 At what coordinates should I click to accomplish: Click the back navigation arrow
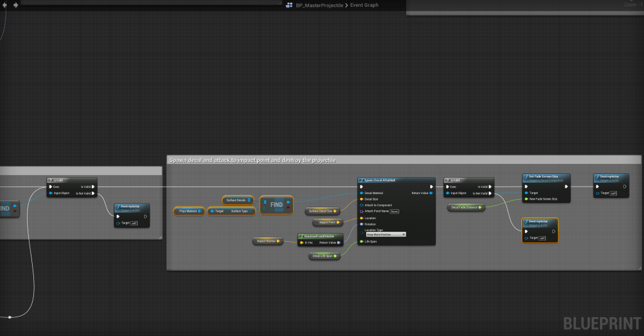pyautogui.click(x=6, y=5)
